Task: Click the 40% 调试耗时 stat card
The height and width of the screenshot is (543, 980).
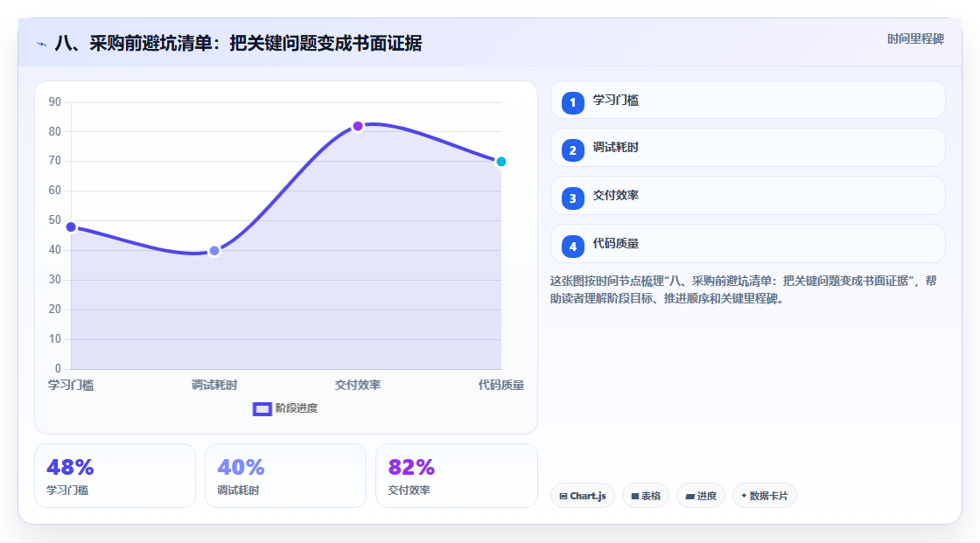Action: pos(285,476)
